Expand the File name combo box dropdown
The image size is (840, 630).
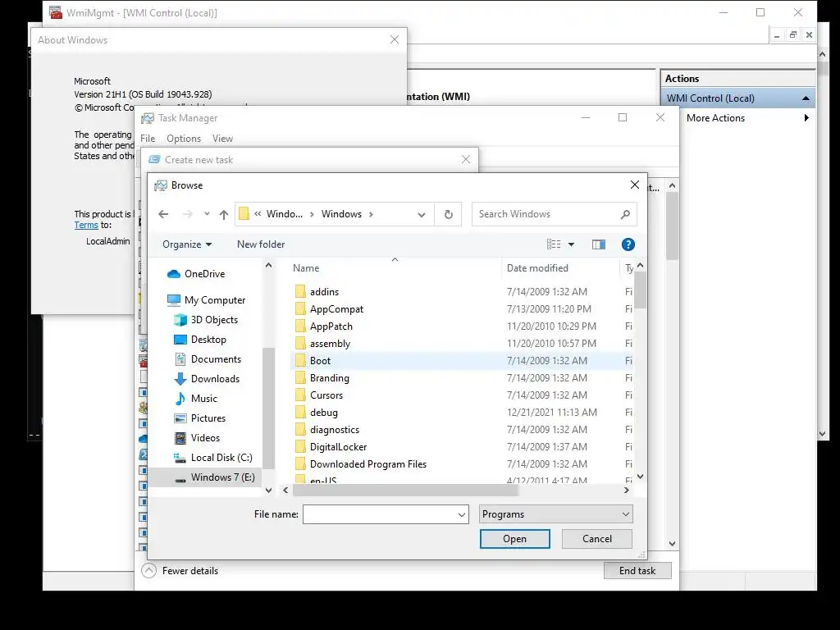[x=461, y=514]
